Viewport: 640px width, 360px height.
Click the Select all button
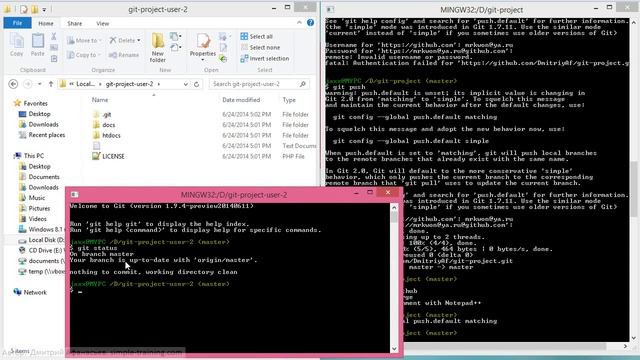coord(257,36)
